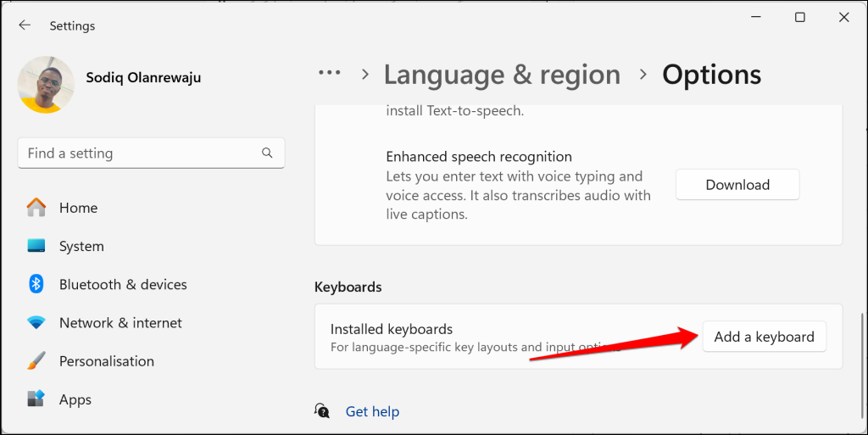Minimize the Settings window
This screenshot has width=868, height=435.
(756, 17)
